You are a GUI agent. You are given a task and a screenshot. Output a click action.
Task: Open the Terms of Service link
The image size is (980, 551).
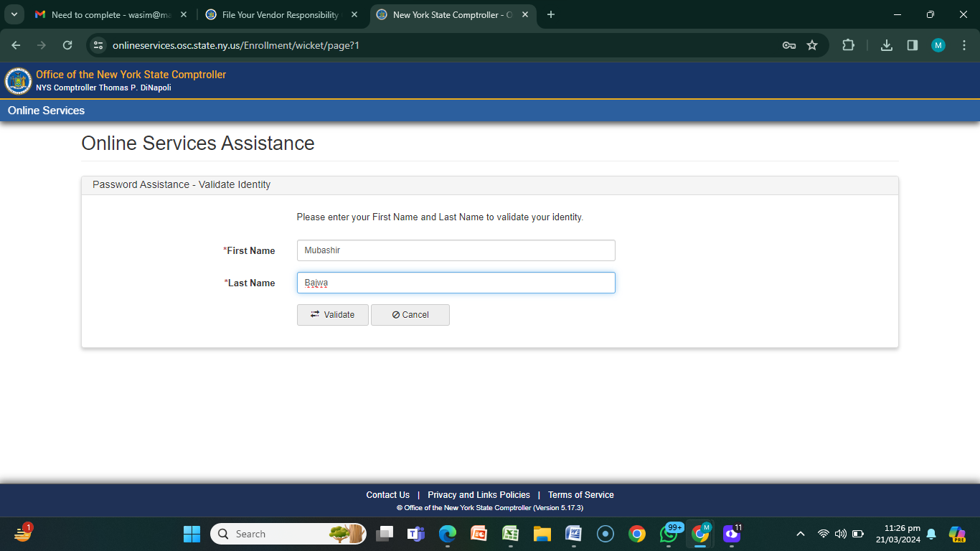(580, 495)
